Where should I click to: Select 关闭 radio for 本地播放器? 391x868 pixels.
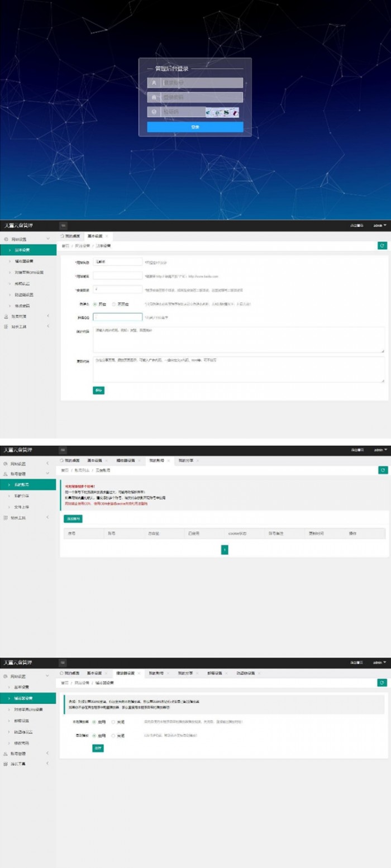[113, 722]
